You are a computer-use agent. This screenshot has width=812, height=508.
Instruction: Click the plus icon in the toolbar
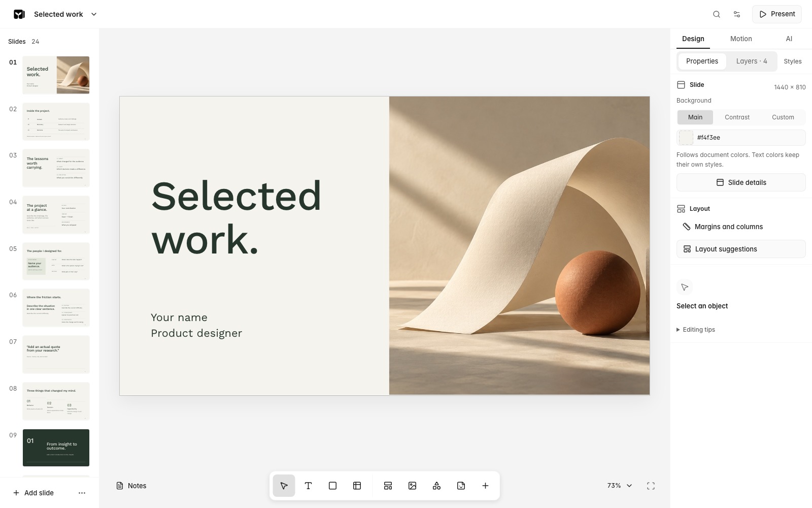[x=485, y=486]
